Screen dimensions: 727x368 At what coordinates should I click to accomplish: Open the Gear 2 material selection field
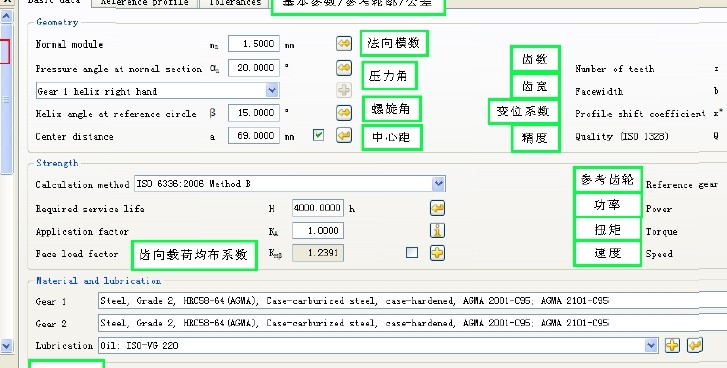[412, 323]
